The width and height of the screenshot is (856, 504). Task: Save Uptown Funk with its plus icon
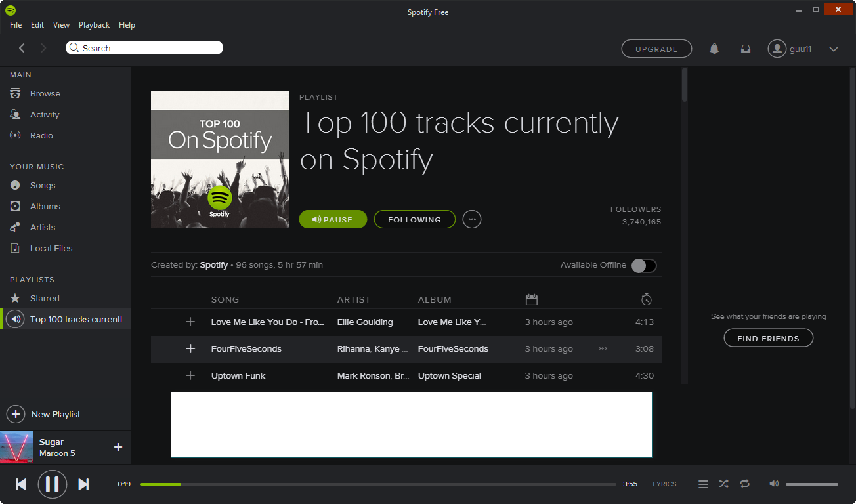pos(190,375)
